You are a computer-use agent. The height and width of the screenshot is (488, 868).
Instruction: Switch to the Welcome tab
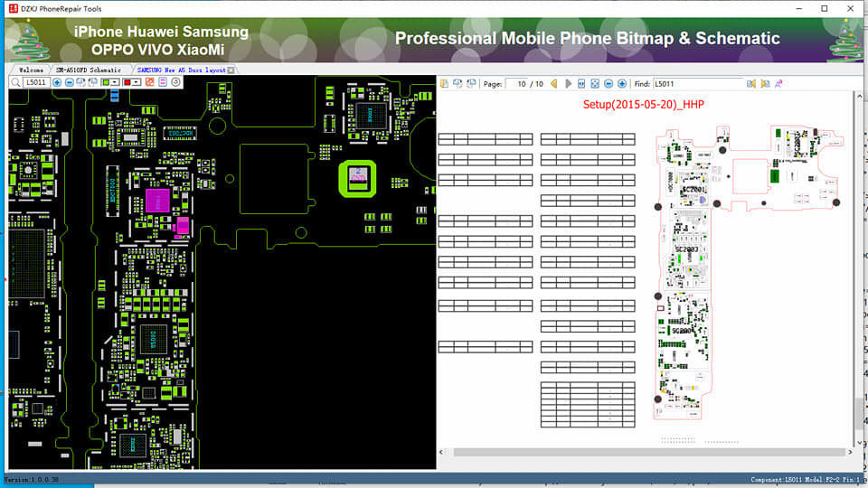pos(31,70)
